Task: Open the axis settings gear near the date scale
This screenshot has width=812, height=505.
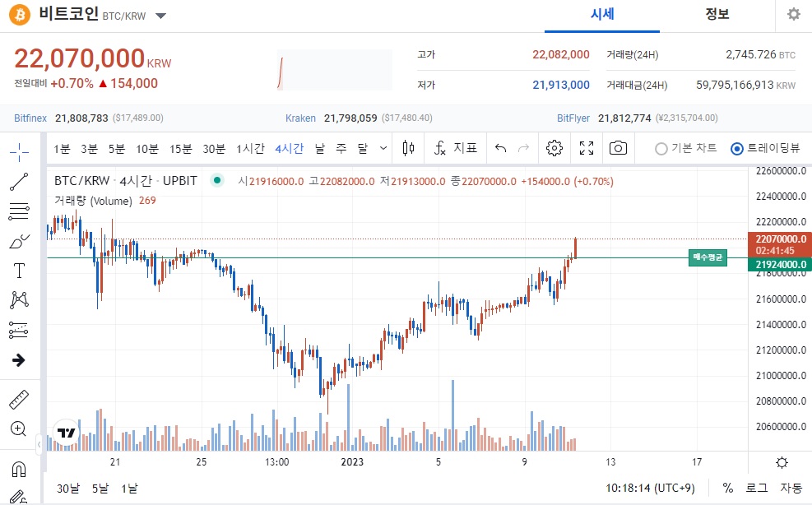Action: click(x=782, y=462)
